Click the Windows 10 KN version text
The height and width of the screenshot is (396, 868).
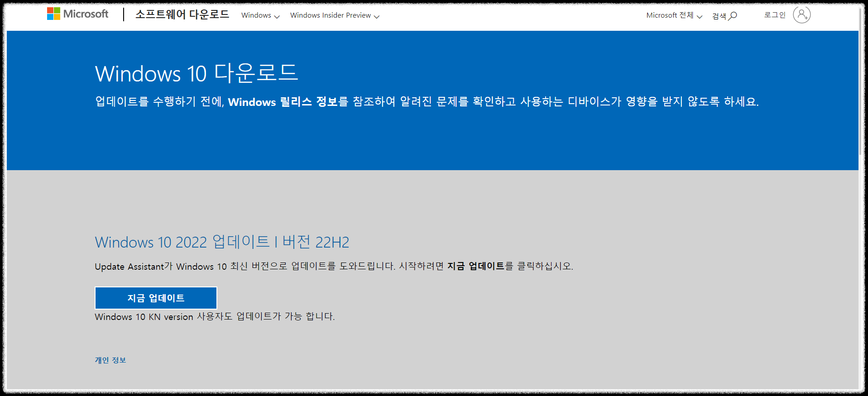(x=215, y=316)
